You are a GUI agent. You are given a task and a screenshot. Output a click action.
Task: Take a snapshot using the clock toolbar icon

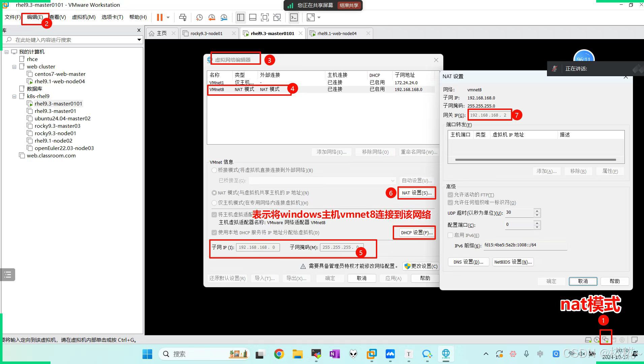[199, 17]
